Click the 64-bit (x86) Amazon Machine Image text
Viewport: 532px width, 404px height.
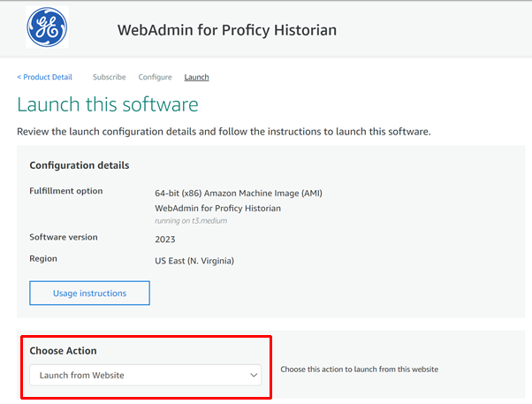point(239,194)
